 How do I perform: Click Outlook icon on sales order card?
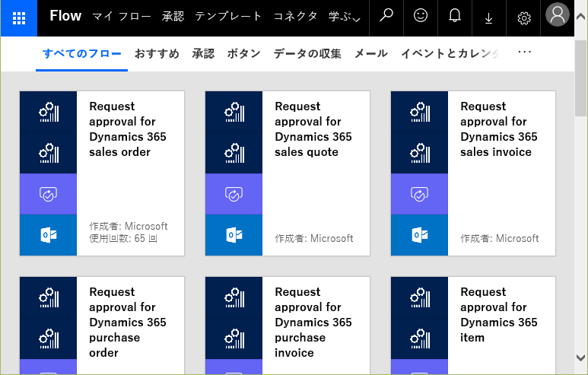49,235
